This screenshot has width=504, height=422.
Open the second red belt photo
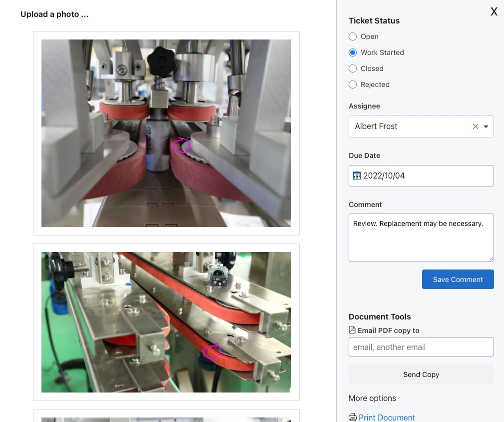click(x=166, y=322)
